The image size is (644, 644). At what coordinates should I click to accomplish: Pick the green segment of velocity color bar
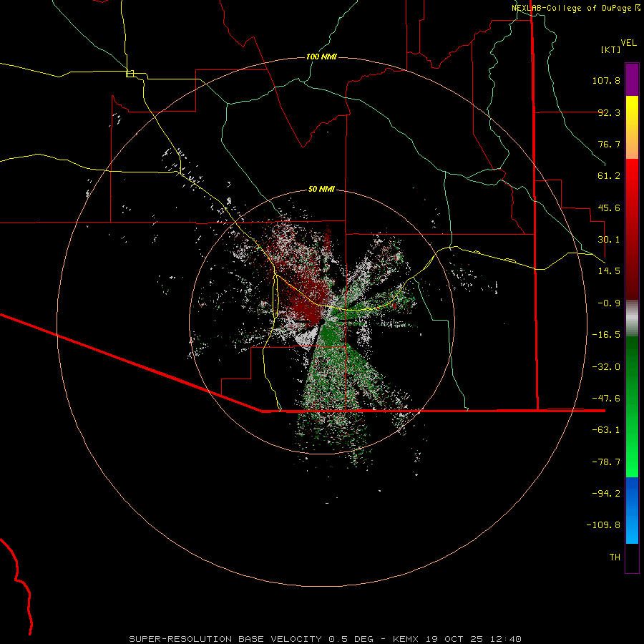(632, 406)
